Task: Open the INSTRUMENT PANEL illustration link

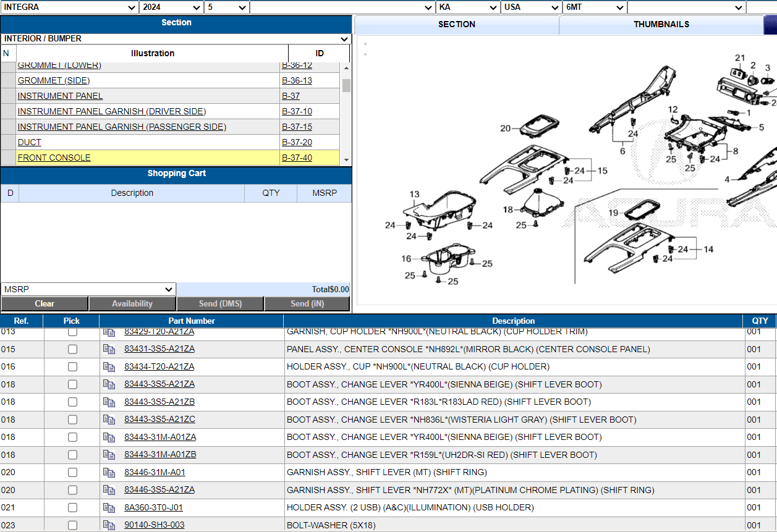Action: [60, 96]
